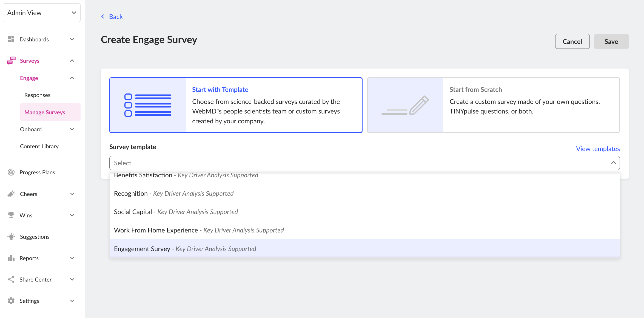Click the Cancel button
644x318 pixels.
click(x=572, y=41)
